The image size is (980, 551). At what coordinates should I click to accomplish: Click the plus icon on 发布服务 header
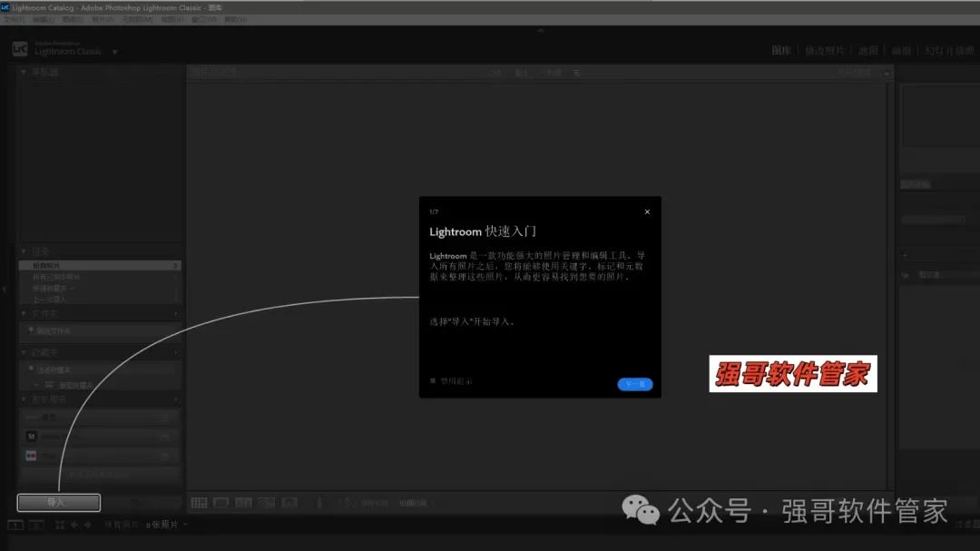(x=176, y=399)
